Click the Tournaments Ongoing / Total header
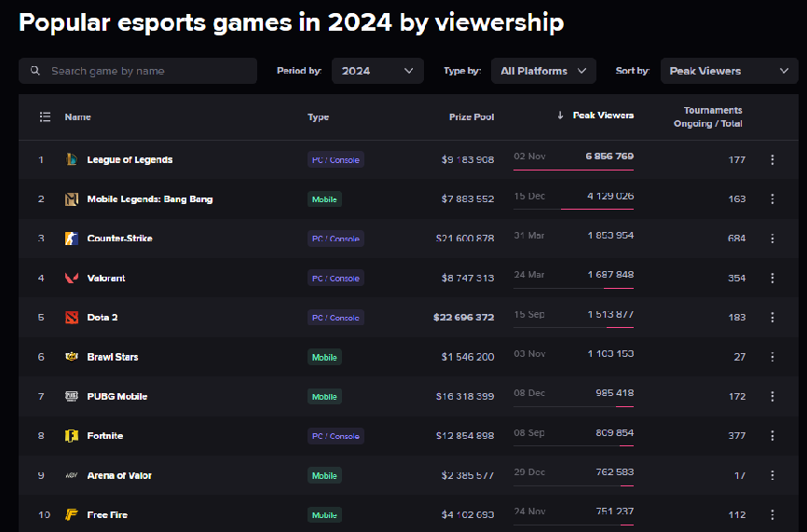Screen dimensions: 807x532 tap(708, 116)
